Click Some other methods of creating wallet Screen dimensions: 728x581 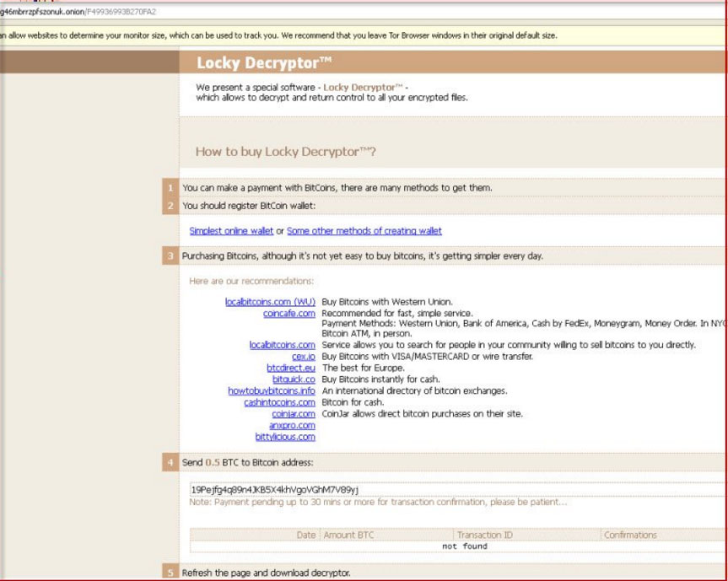point(364,231)
